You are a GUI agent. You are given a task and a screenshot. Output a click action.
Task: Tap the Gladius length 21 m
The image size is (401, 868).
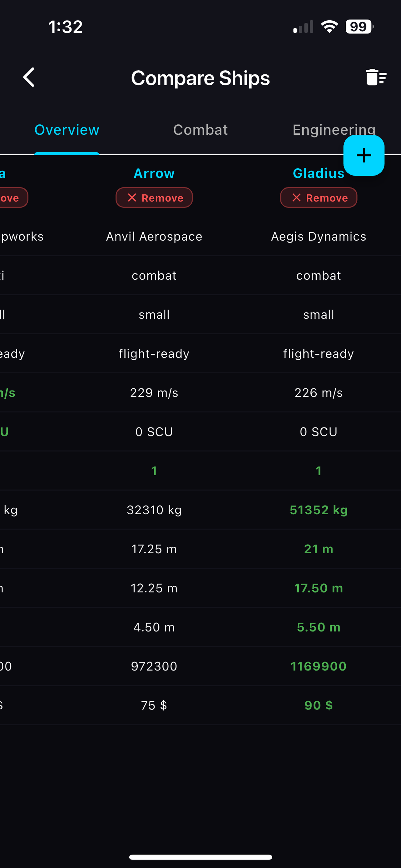[x=319, y=549]
